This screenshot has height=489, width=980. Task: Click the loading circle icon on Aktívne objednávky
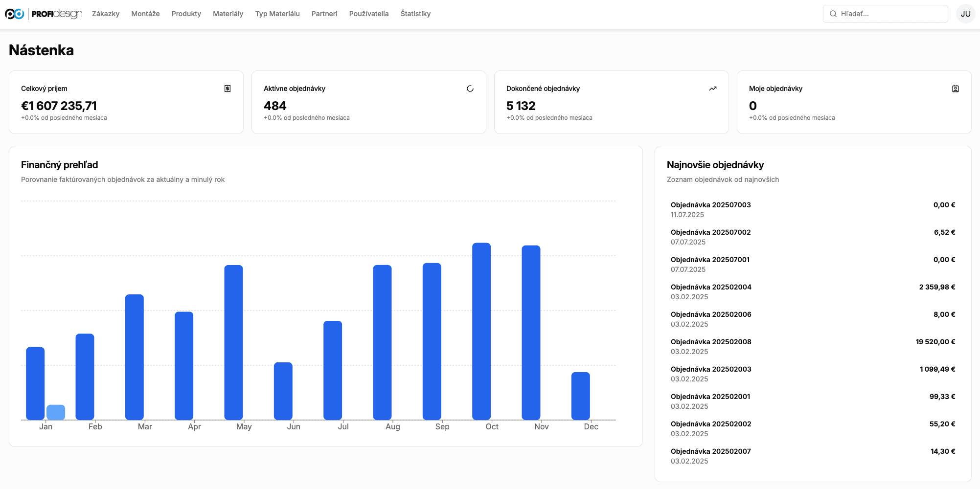470,89
